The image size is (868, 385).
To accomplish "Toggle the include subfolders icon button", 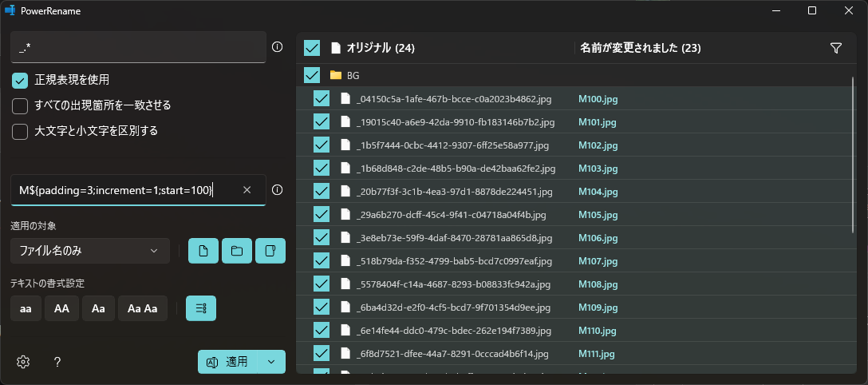I will pyautogui.click(x=270, y=251).
